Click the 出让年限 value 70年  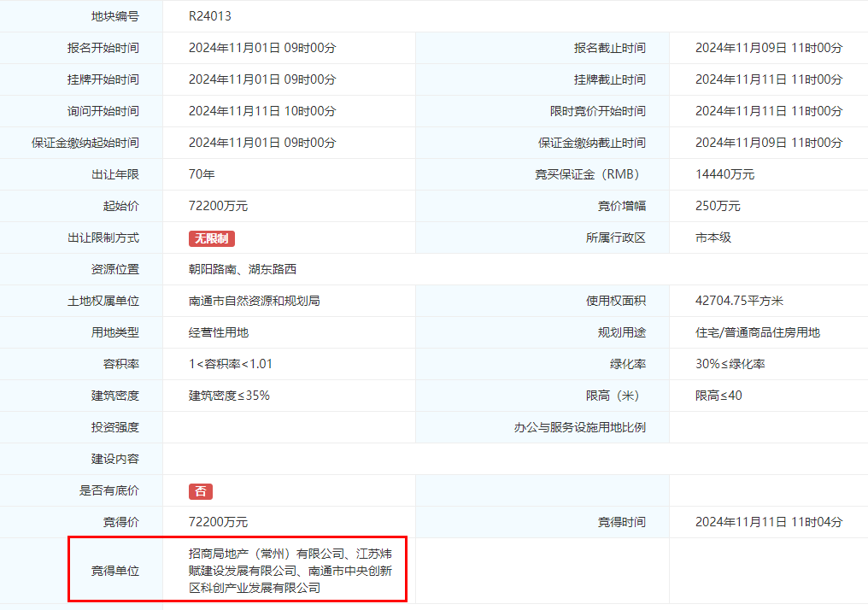tap(202, 173)
